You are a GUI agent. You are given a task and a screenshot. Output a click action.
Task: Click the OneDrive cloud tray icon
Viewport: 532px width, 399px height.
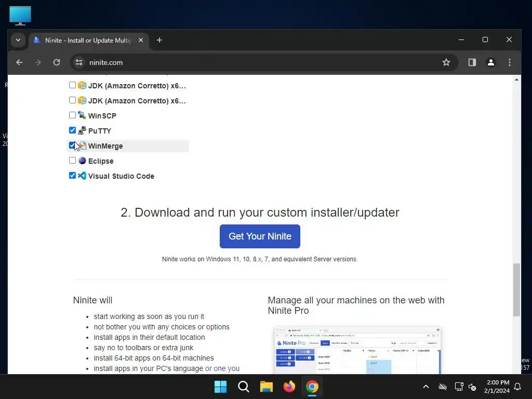tap(443, 387)
